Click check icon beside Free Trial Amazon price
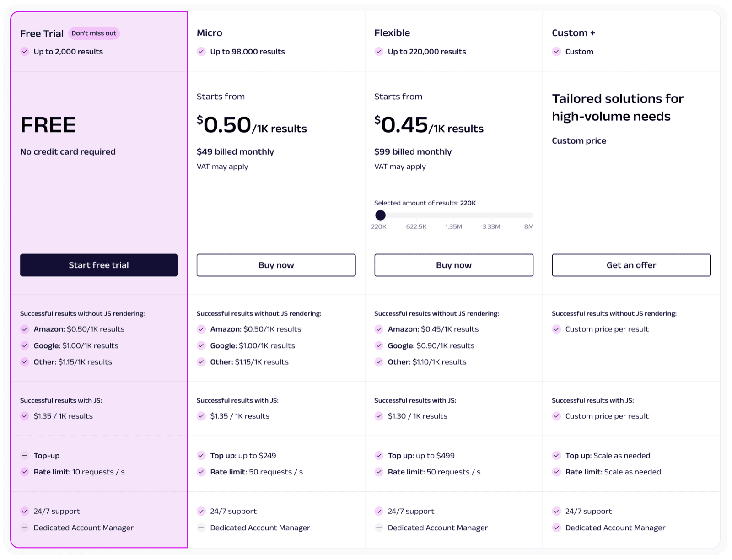732x560 pixels. click(25, 329)
